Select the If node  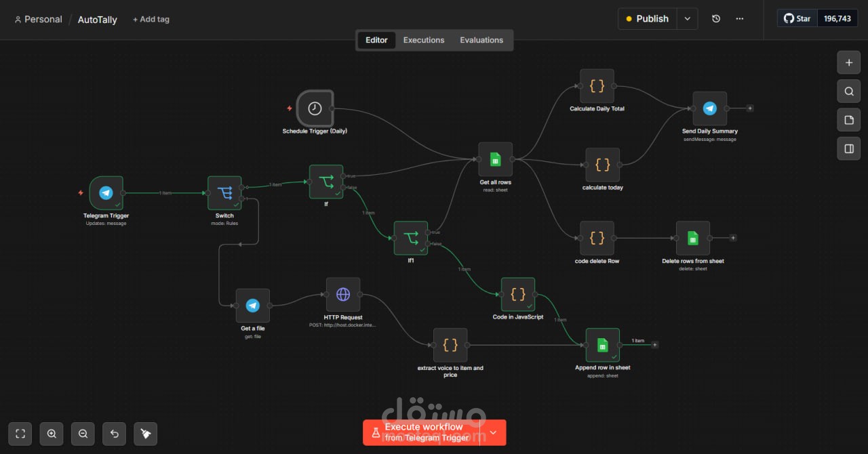click(x=326, y=182)
